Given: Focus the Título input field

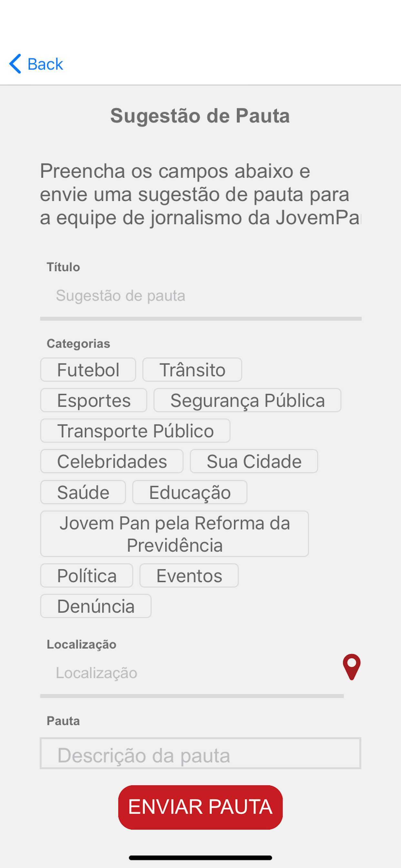Looking at the screenshot, I should [201, 296].
